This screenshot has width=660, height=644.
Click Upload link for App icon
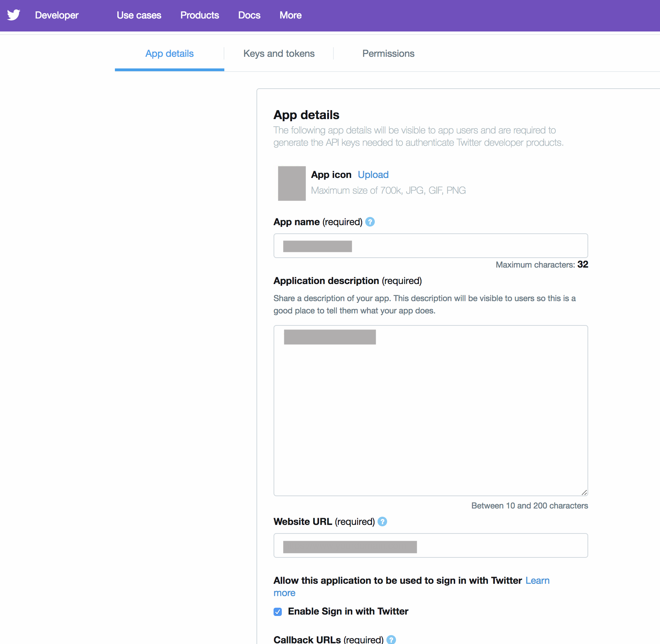pyautogui.click(x=373, y=175)
